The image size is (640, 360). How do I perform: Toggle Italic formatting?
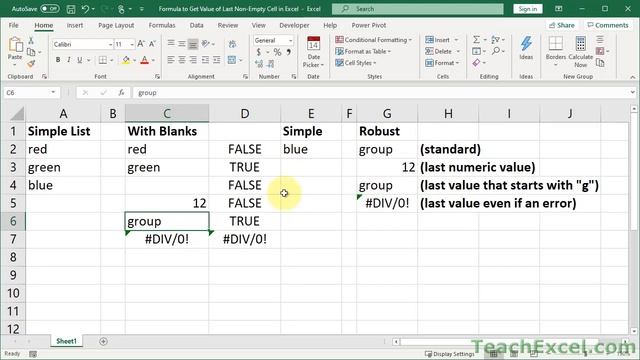pyautogui.click(x=69, y=60)
